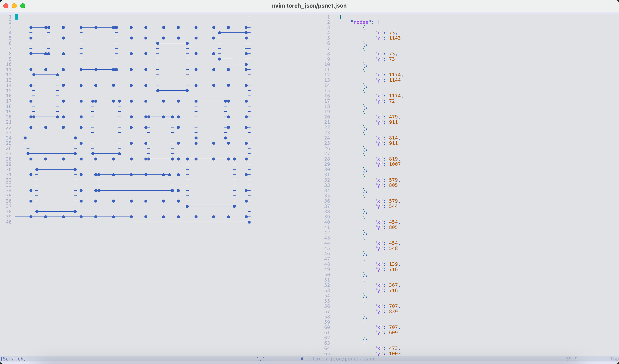Click the value 1143 on line 5
Screen dimensions: 619x364
[395, 38]
